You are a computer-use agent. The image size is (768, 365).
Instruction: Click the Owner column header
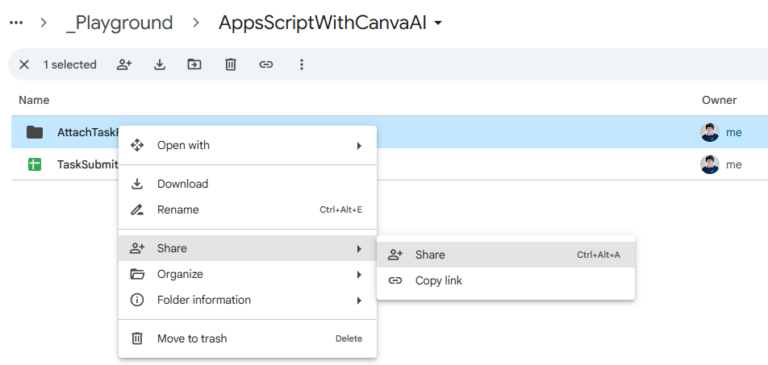719,100
